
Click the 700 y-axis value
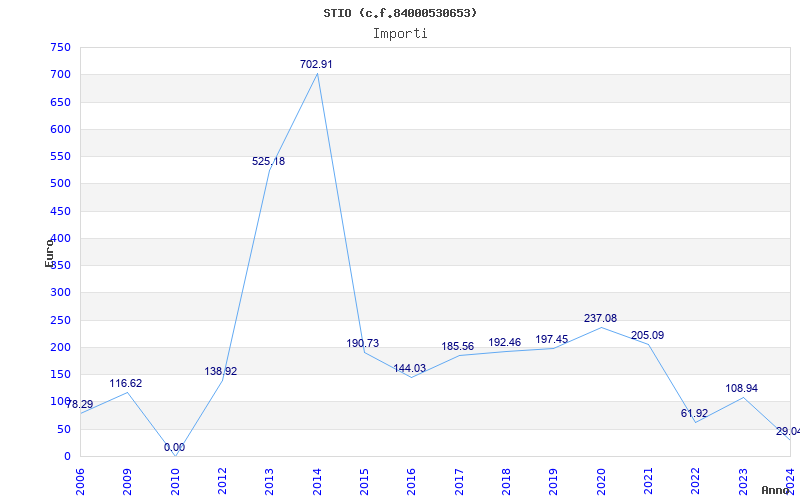tap(60, 75)
